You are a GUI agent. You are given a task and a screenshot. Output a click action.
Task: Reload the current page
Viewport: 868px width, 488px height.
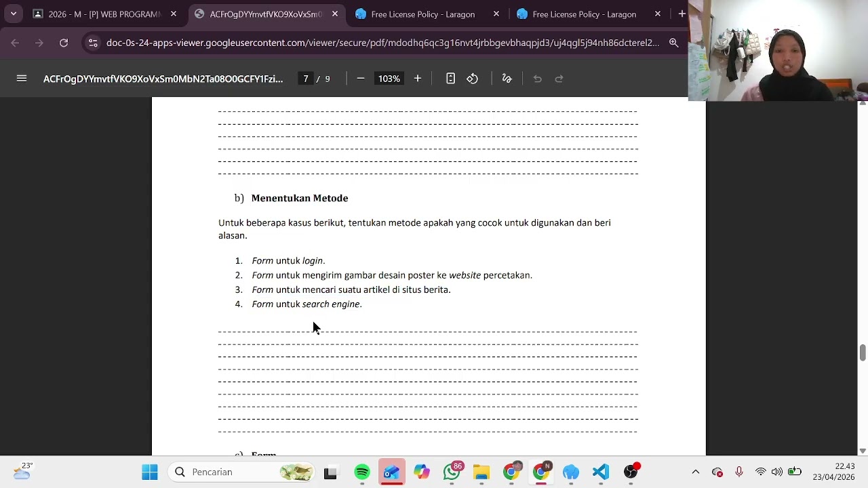click(x=64, y=43)
